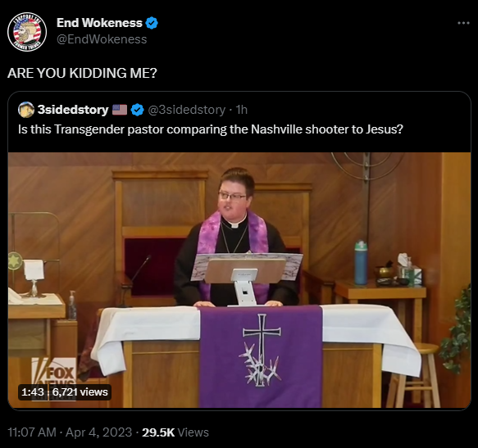Play the embedded pastor video
This screenshot has height=448, width=478.
(x=239, y=280)
